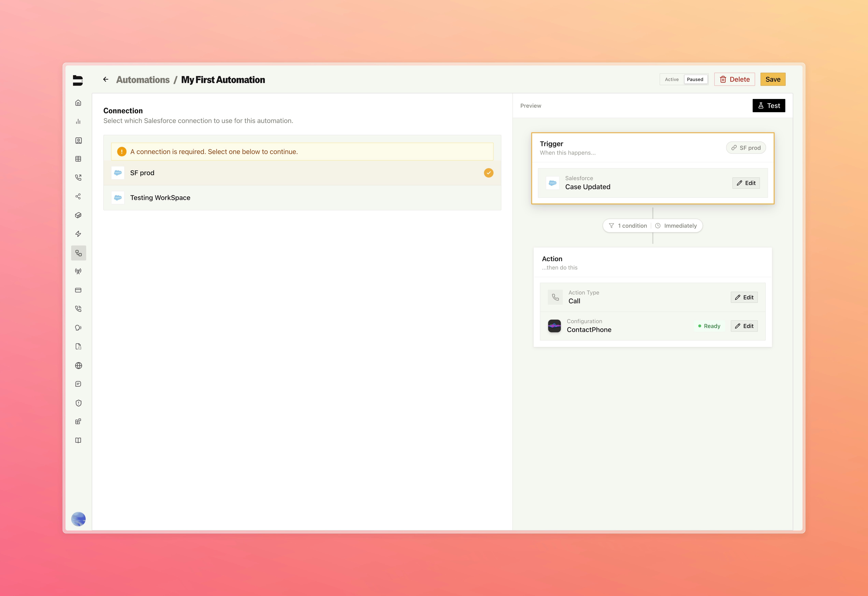Open the 1 condition filter settings
Screen dimensions: 868x596
627,226
